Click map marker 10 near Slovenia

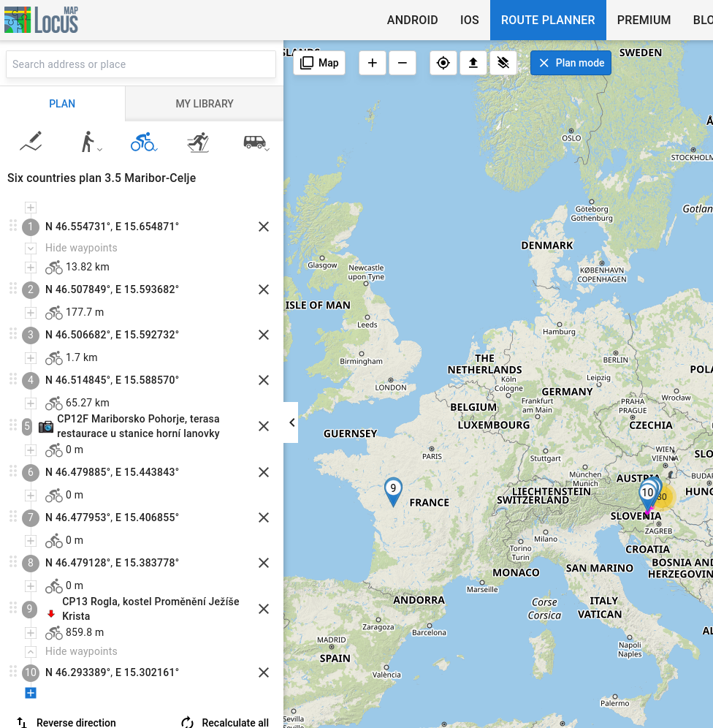(x=647, y=496)
